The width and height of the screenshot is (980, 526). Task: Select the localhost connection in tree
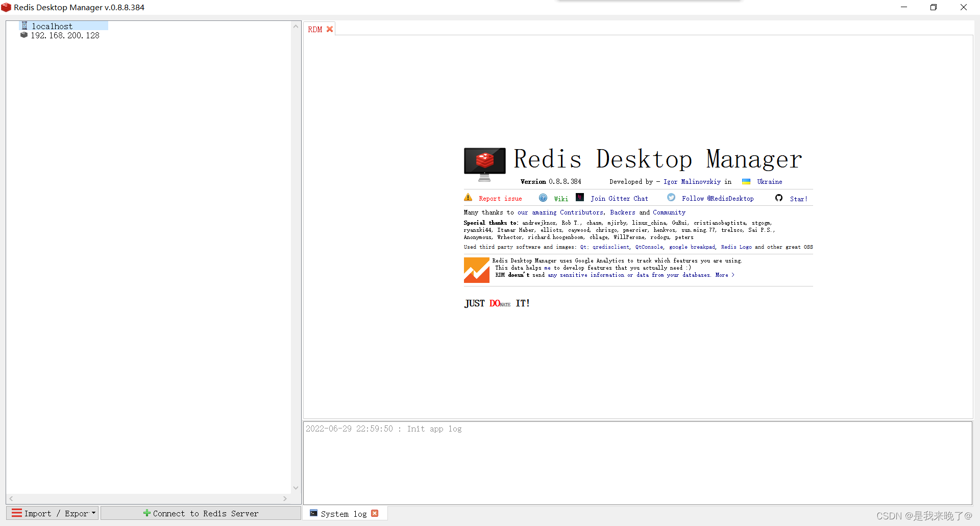pyautogui.click(x=52, y=26)
